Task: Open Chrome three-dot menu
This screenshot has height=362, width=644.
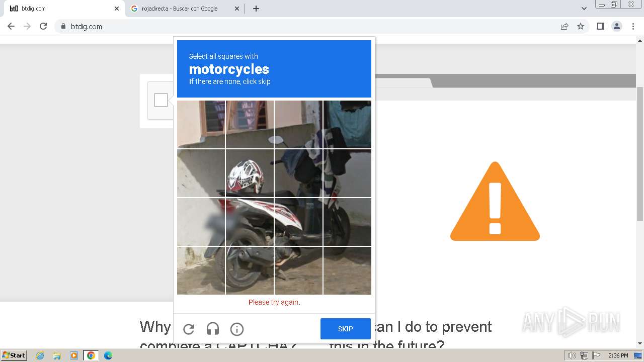Action: pos(633,26)
